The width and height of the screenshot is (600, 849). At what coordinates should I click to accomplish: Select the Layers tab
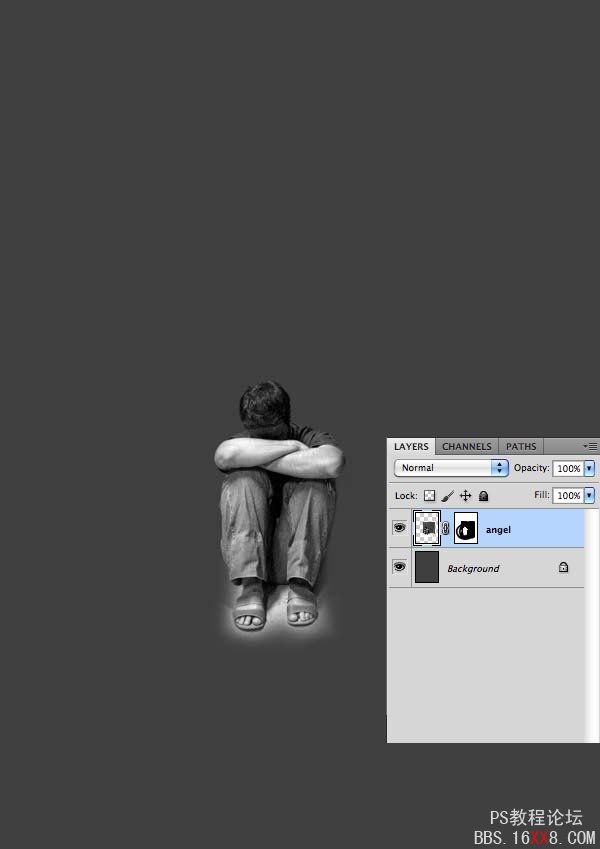coord(411,447)
